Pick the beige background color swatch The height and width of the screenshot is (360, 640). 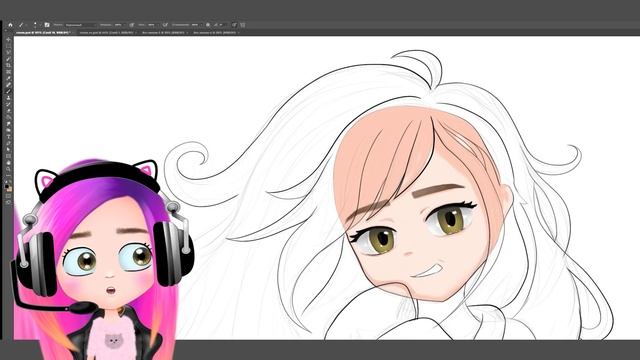point(10,189)
